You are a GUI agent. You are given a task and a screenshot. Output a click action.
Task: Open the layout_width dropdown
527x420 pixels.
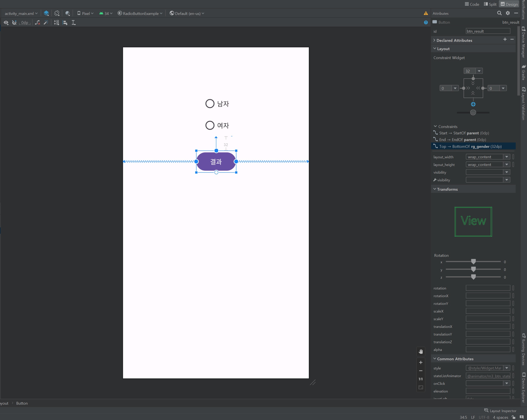tap(507, 157)
